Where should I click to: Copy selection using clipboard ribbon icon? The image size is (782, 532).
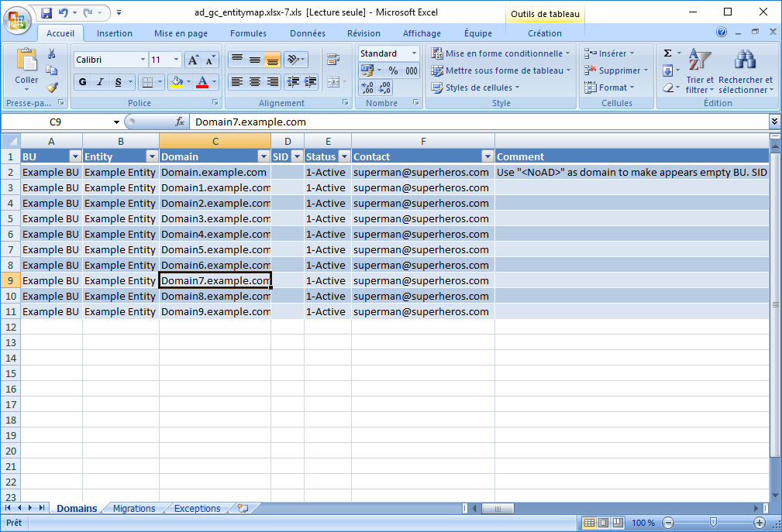pyautogui.click(x=51, y=70)
